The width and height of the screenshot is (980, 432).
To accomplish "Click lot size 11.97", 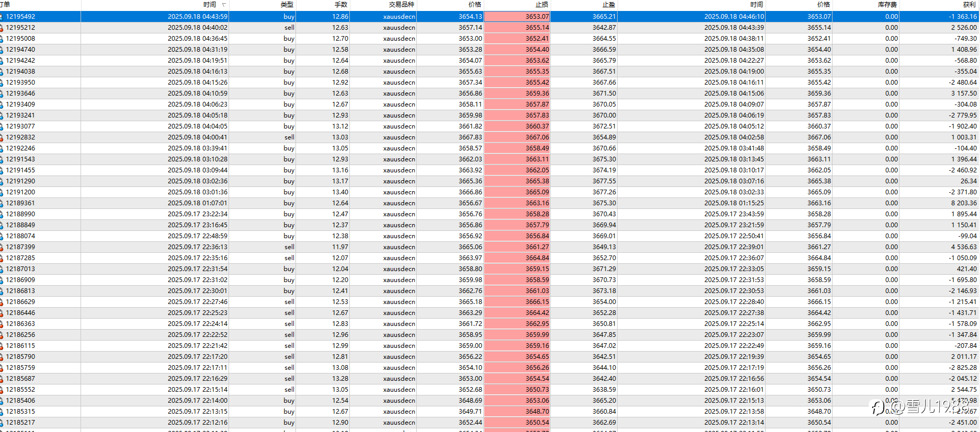I will (x=340, y=247).
